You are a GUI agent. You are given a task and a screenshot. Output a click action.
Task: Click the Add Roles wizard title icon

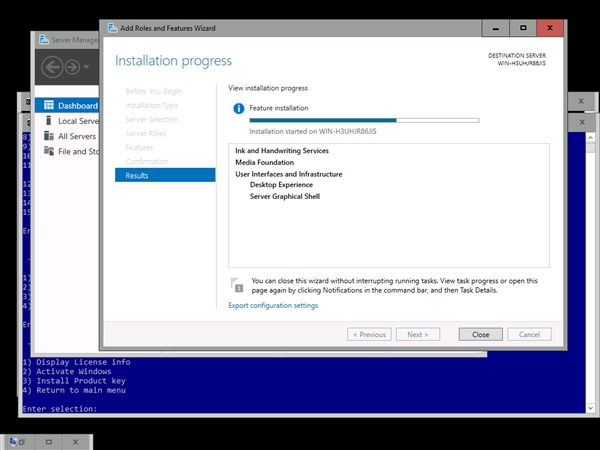coord(111,28)
